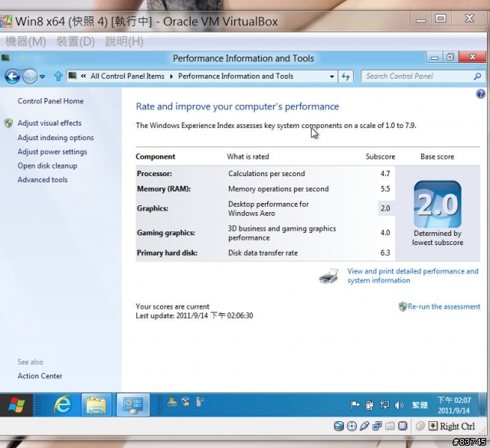Click the VirtualBox USB status icon
Image resolution: width=490 pixels, height=448 pixels.
point(364,426)
